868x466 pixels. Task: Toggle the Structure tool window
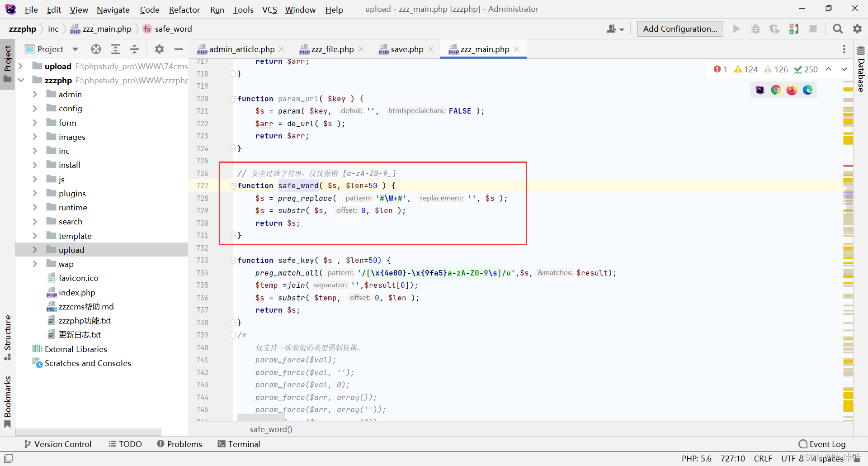7,338
